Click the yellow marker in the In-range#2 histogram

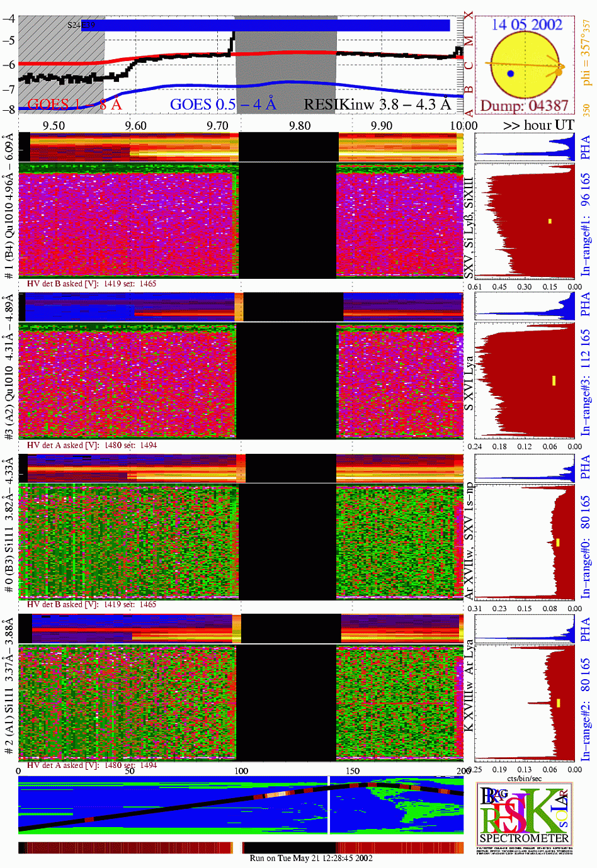click(x=558, y=703)
